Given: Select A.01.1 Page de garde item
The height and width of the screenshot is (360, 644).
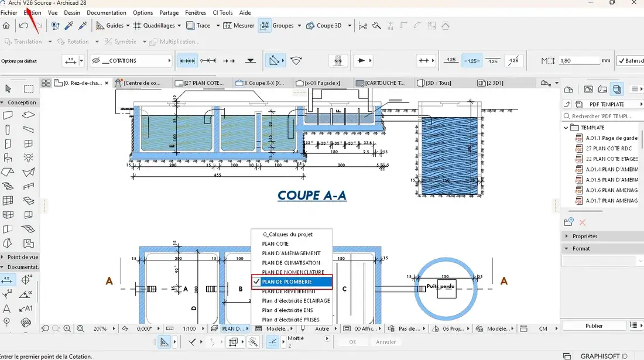Looking at the screenshot, I should (612, 138).
